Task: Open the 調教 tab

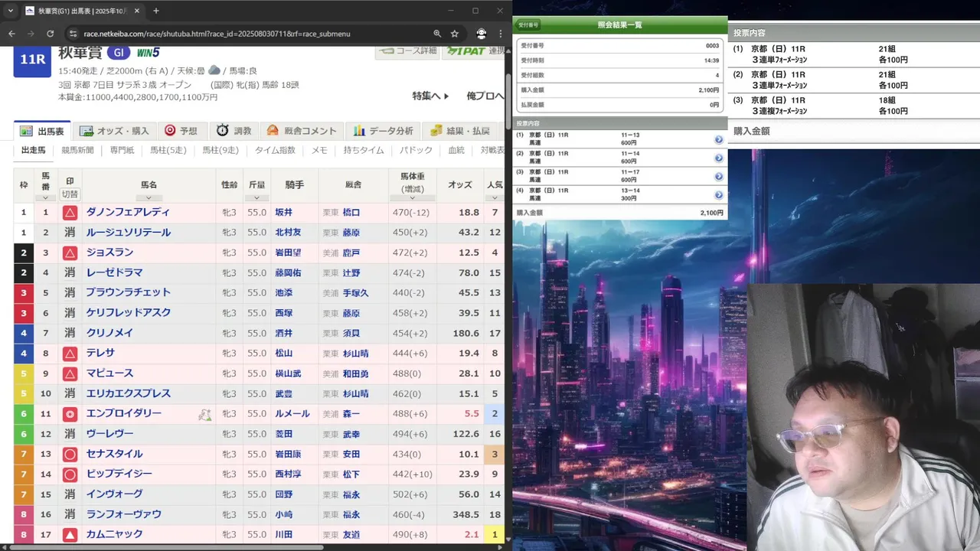Action: [234, 131]
